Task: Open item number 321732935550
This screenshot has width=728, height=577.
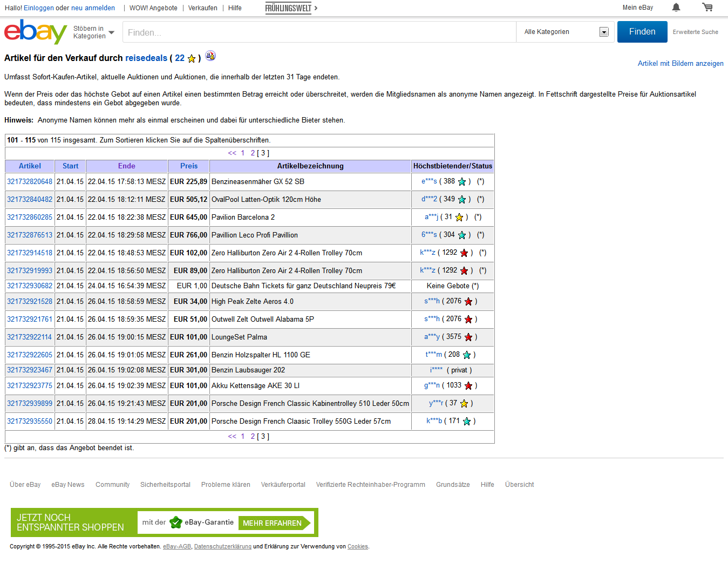Action: tap(30, 421)
